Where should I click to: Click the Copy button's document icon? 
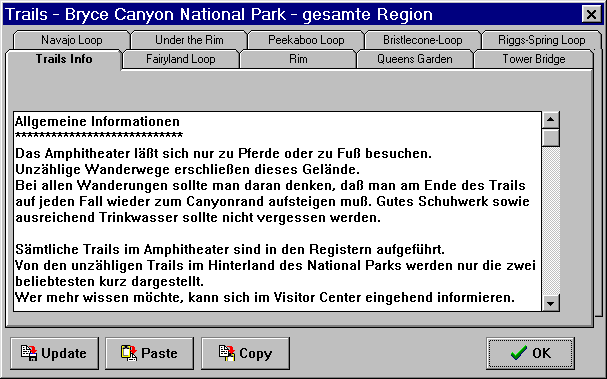point(227,353)
